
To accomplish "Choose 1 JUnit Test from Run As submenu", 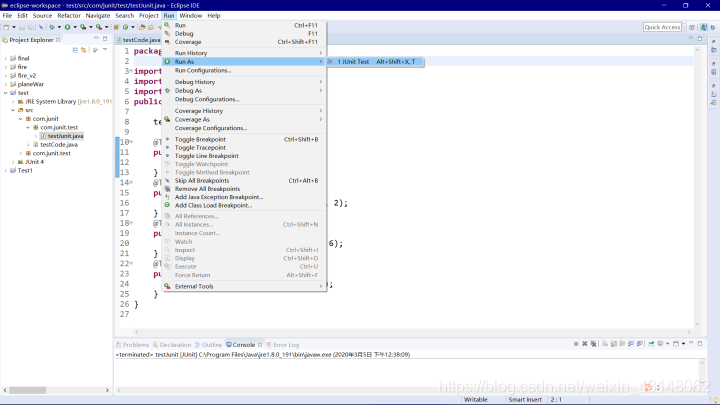I will (x=375, y=62).
